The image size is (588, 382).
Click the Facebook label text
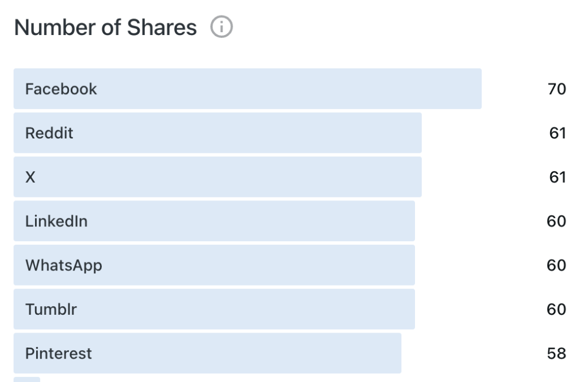61,89
